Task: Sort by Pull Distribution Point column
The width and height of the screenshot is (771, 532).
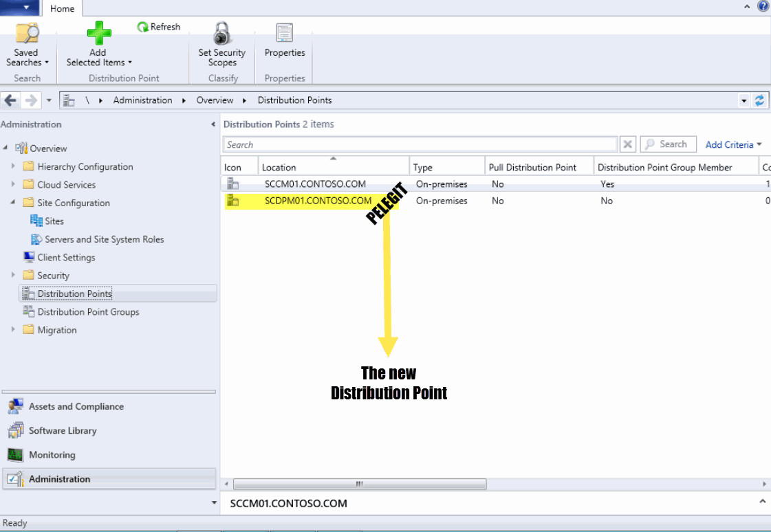Action: 539,167
